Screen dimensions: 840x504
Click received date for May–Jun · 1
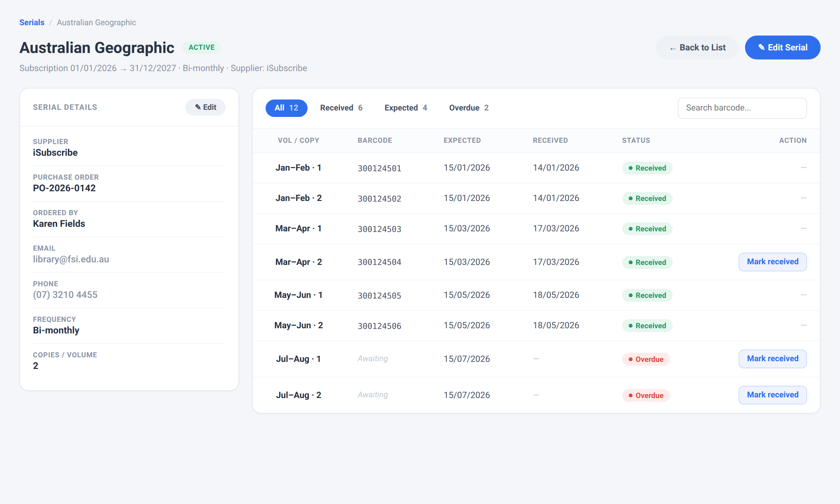coord(556,295)
